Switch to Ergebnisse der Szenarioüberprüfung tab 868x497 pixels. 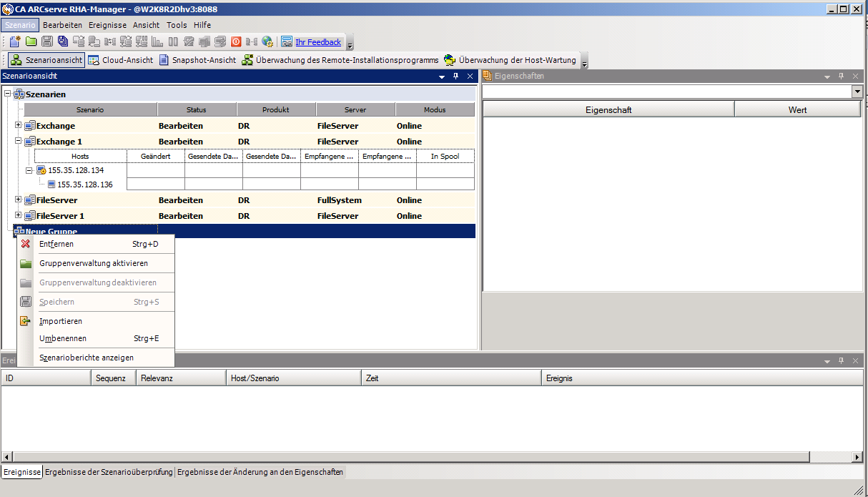(109, 472)
